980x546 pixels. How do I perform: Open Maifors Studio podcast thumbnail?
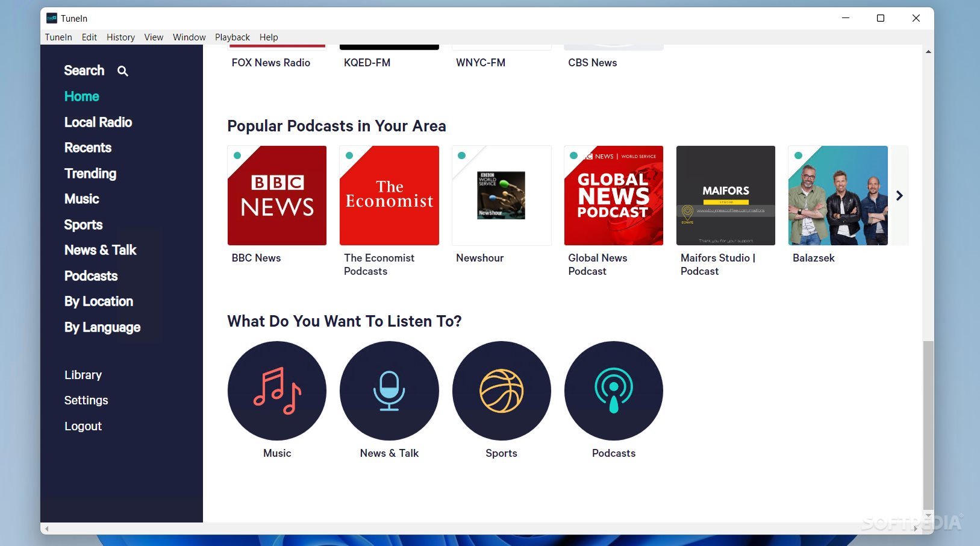[x=726, y=195]
